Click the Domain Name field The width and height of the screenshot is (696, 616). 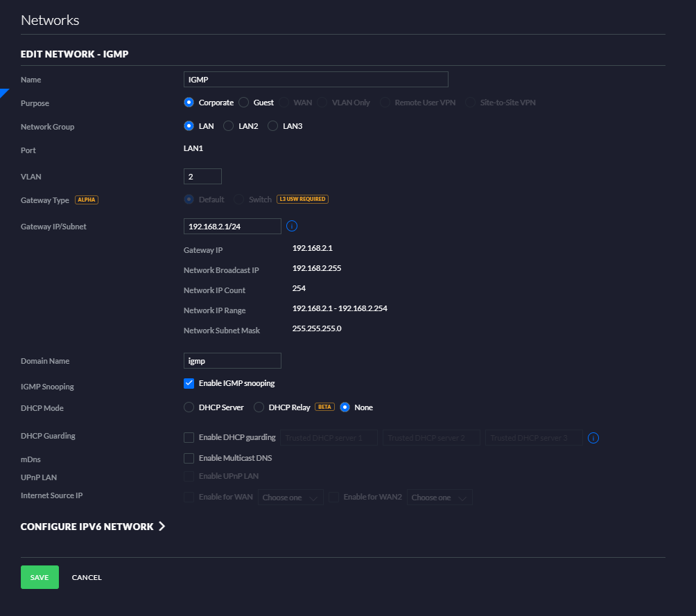click(232, 361)
